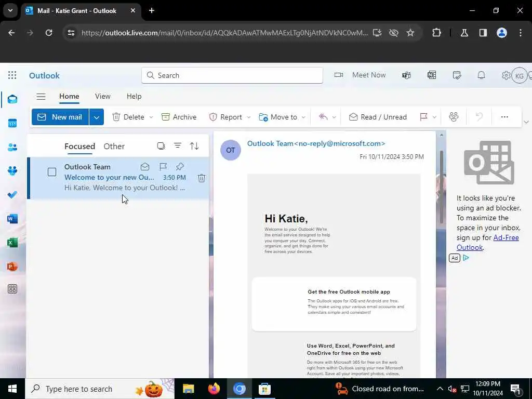The width and height of the screenshot is (532, 399).
Task: Click the New mail button
Action: pyautogui.click(x=60, y=117)
